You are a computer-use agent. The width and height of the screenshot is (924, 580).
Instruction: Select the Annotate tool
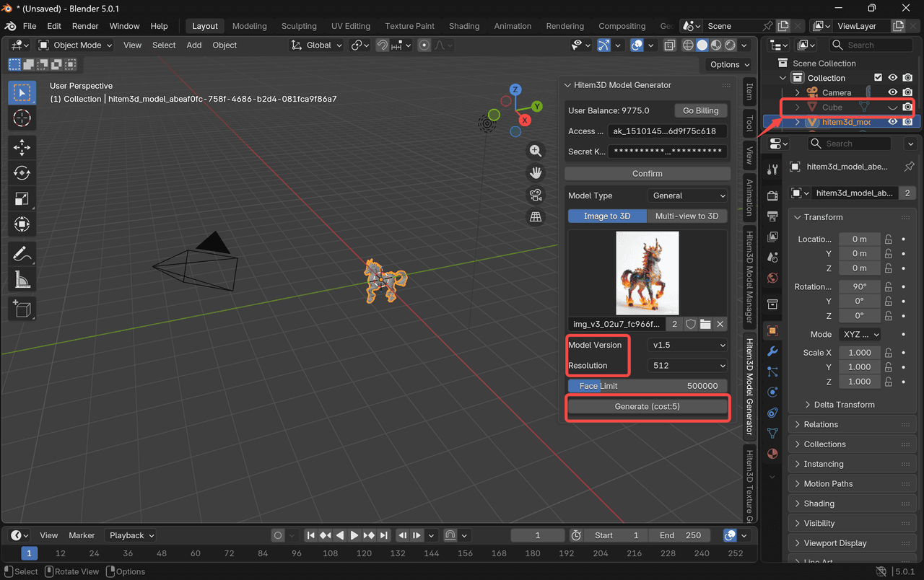[22, 254]
